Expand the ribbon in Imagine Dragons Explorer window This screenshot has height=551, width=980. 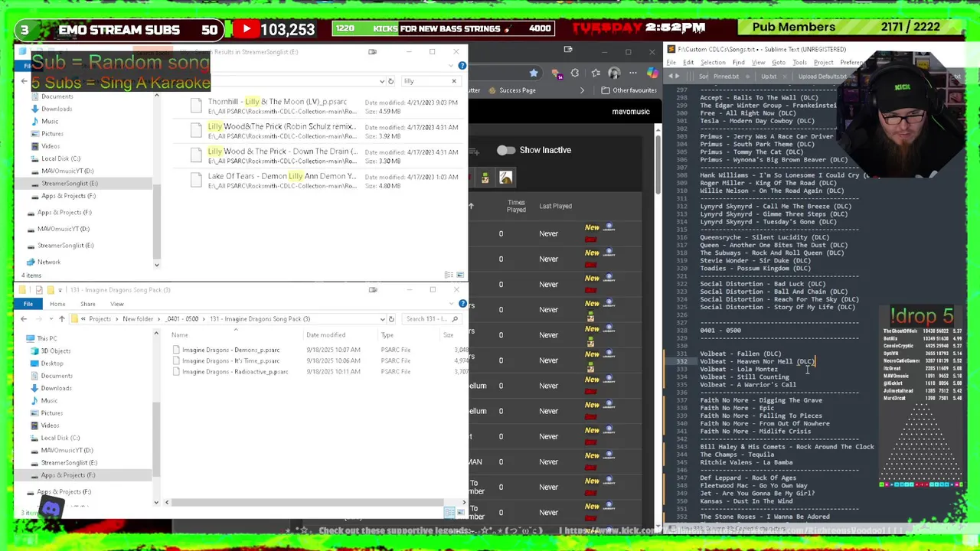[x=452, y=304]
